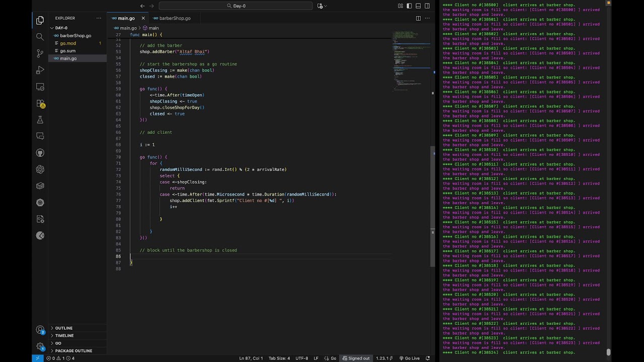Go forward with the navigation arrow

coord(152,6)
